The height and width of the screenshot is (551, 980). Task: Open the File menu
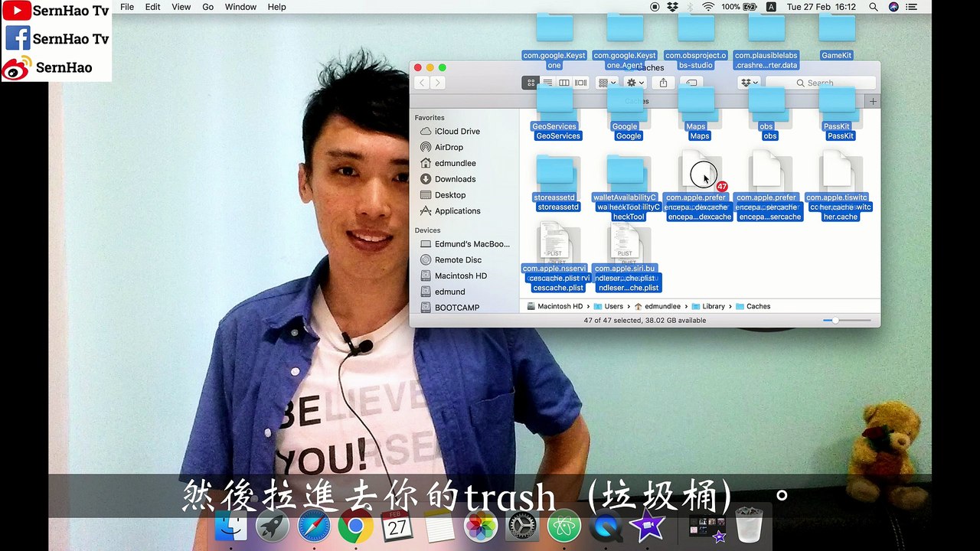[127, 7]
